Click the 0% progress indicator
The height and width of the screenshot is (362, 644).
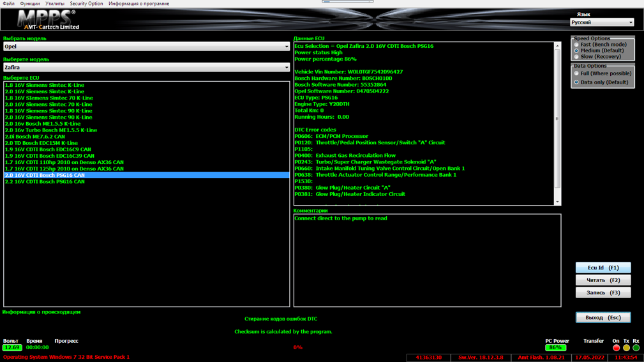pos(298,347)
